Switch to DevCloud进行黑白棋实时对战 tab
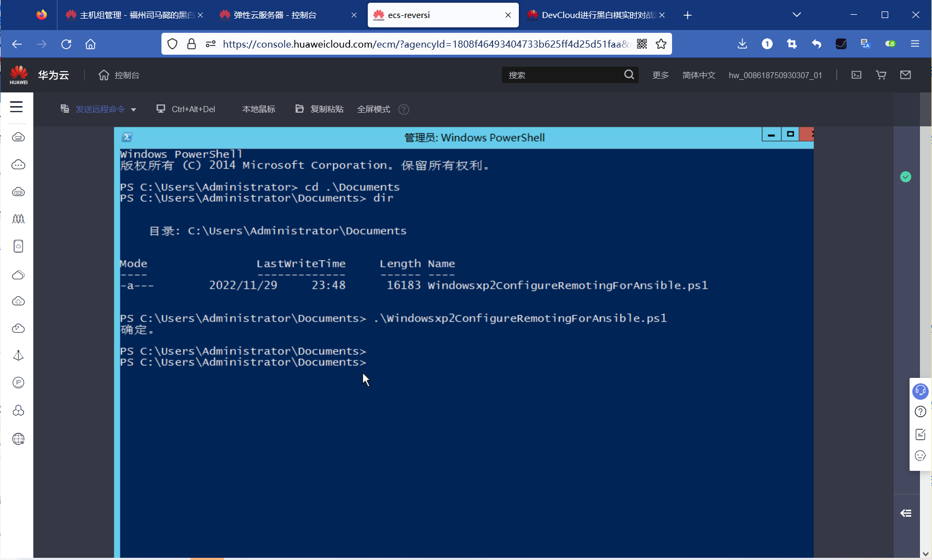Viewport: 932px width, 560px height. tap(596, 15)
